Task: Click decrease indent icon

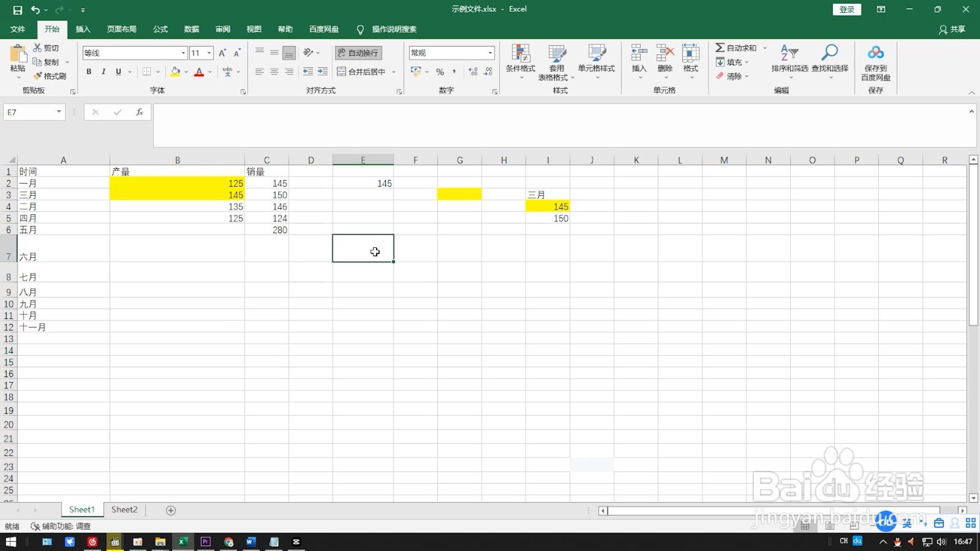Action: pyautogui.click(x=308, y=72)
